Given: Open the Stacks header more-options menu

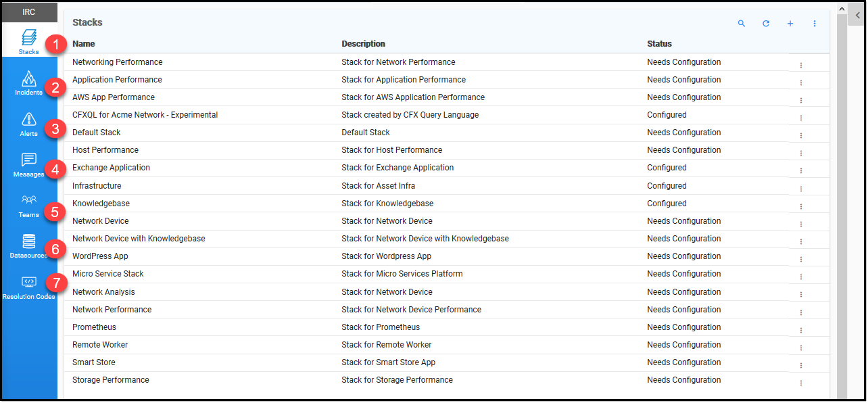Looking at the screenshot, I should pos(815,24).
